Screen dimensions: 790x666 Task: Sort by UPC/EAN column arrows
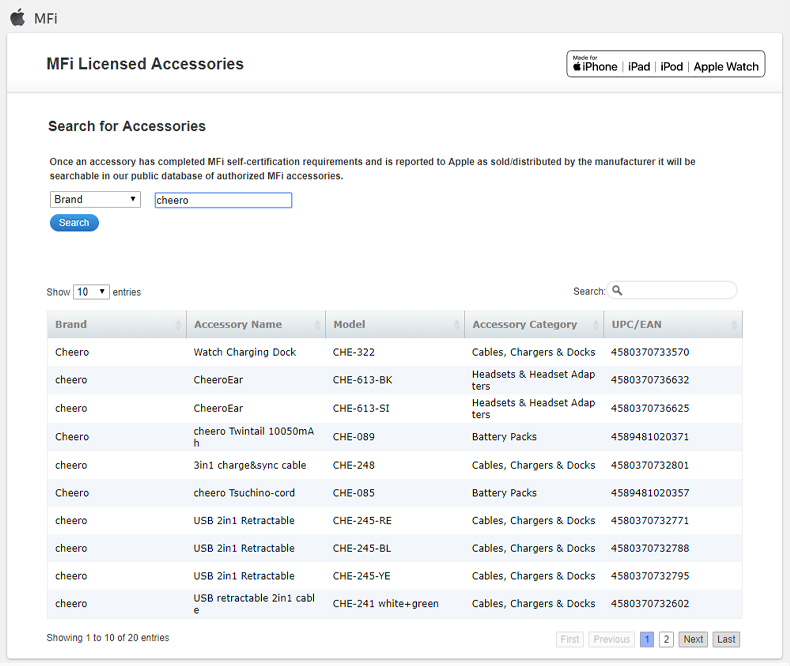point(734,324)
